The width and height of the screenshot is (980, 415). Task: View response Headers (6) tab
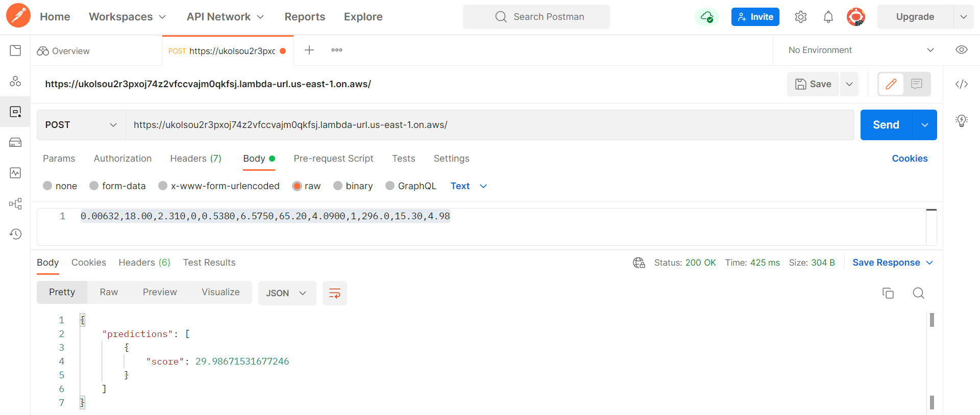(x=144, y=263)
